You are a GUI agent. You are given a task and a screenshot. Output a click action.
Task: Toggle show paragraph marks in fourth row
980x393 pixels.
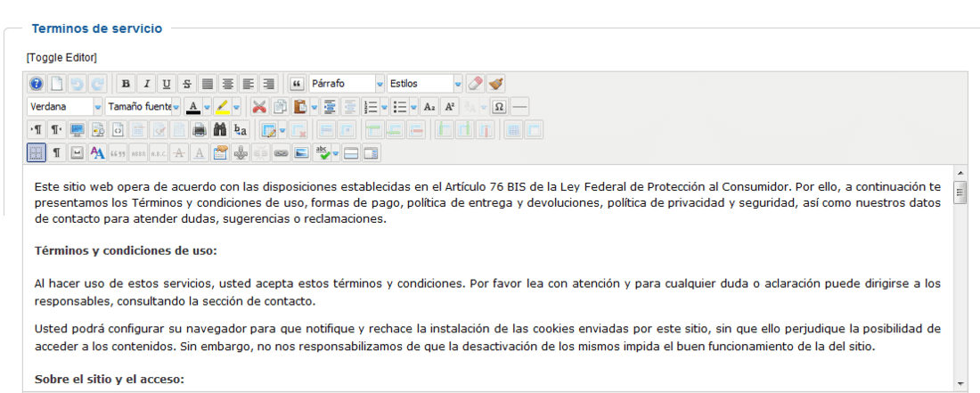click(56, 153)
